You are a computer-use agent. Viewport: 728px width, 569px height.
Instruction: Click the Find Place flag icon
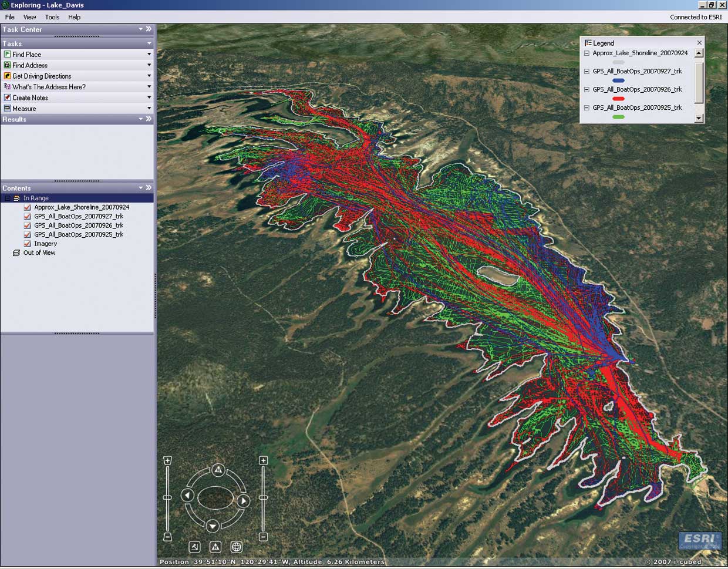[x=7, y=54]
